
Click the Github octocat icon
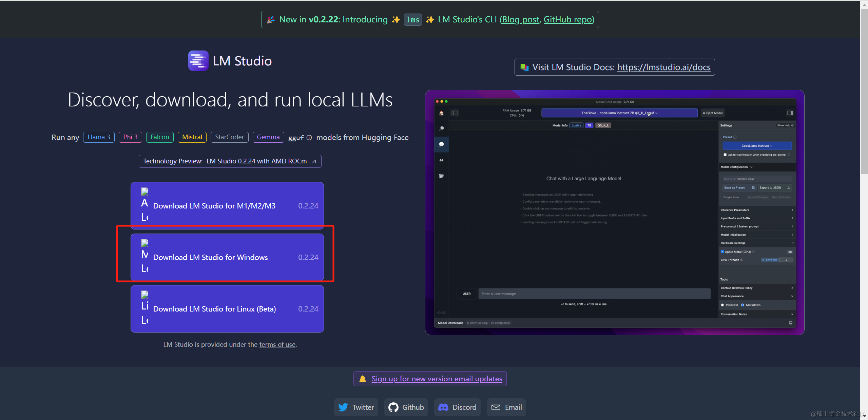(393, 407)
